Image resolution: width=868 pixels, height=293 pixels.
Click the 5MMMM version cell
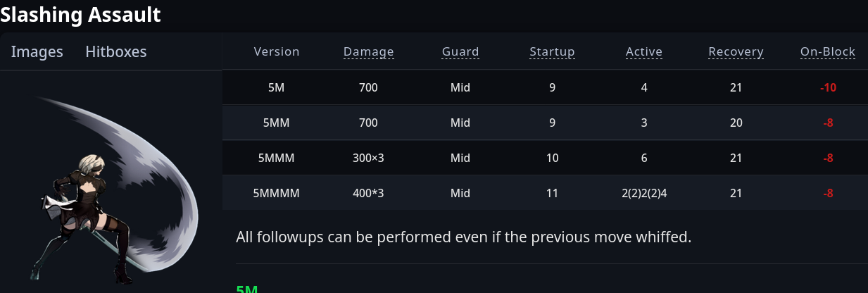[277, 192]
